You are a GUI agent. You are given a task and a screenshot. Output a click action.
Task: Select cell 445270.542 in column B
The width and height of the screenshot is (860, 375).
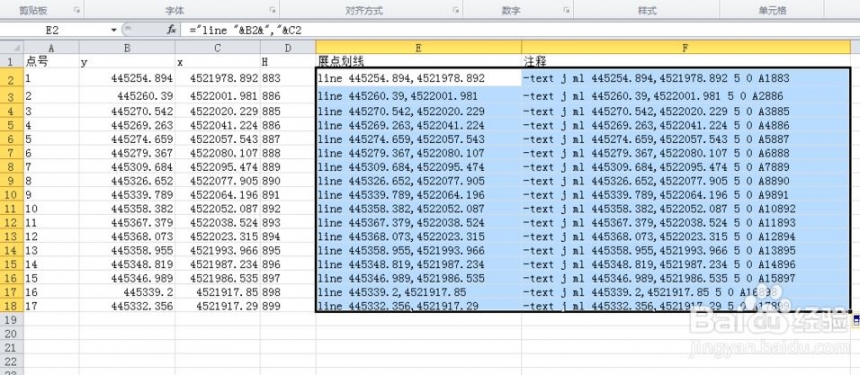[127, 112]
